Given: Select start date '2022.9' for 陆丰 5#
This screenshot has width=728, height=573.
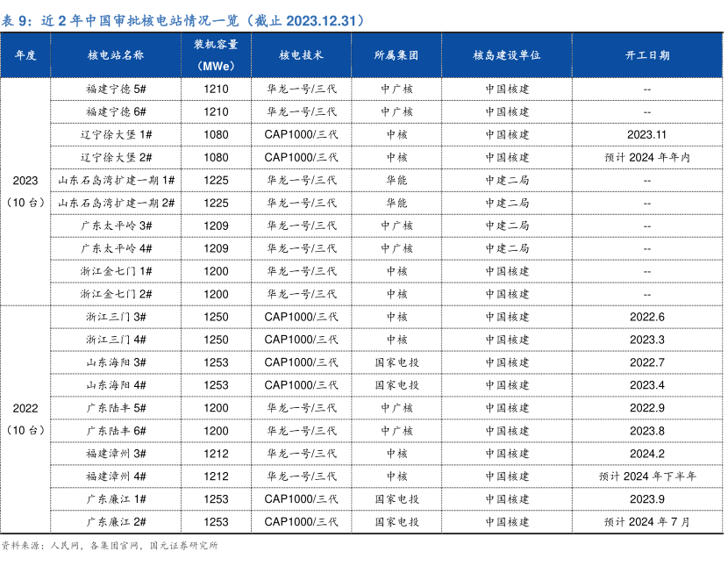Looking at the screenshot, I should point(646,407).
